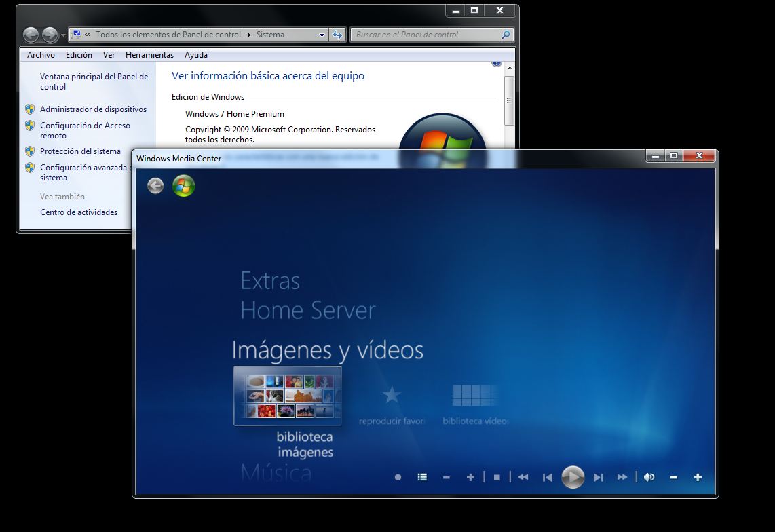
Task: Mute audio with the speaker icon
Action: click(649, 478)
